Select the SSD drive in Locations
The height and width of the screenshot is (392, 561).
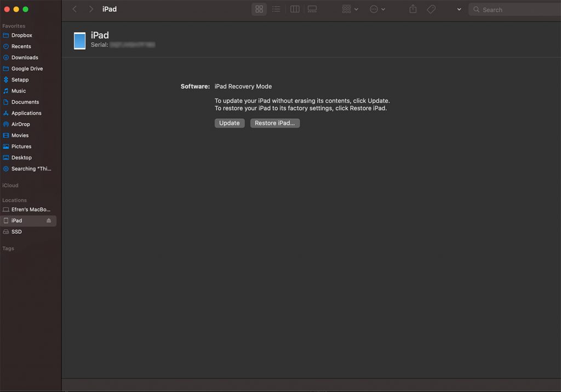[x=28, y=232]
